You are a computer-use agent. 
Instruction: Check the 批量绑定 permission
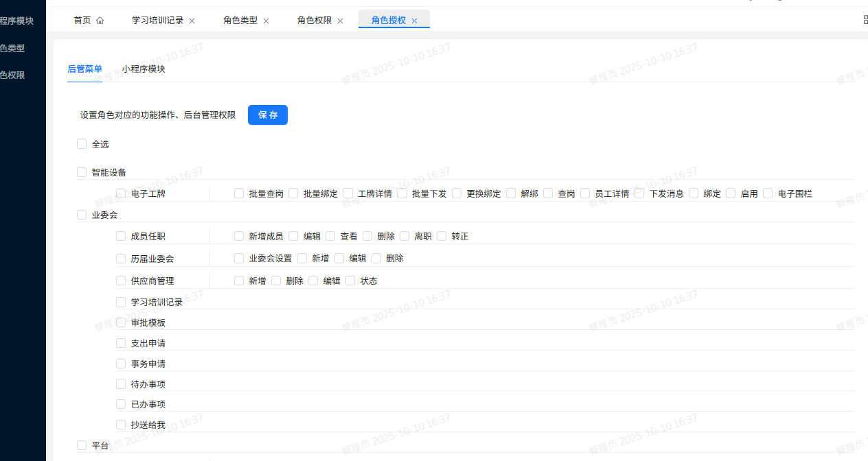tap(293, 193)
